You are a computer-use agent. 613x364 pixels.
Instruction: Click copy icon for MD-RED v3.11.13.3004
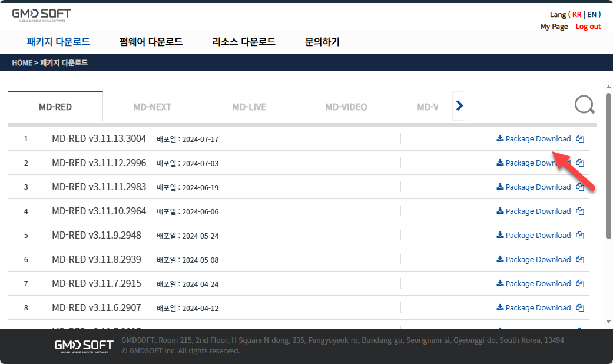[580, 139]
